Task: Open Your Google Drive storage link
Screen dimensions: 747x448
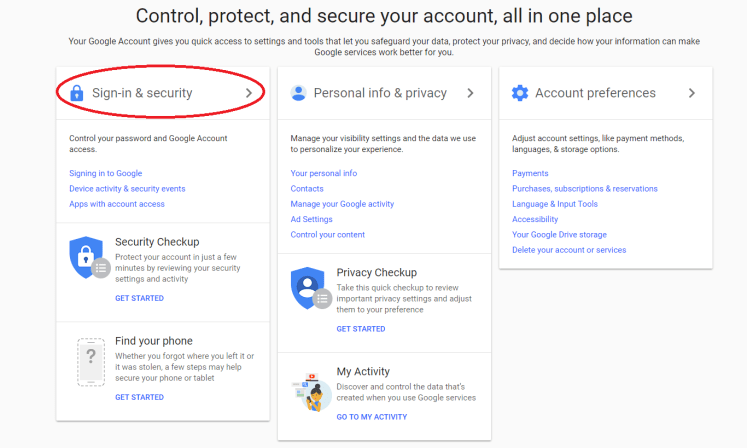Action: click(x=559, y=234)
